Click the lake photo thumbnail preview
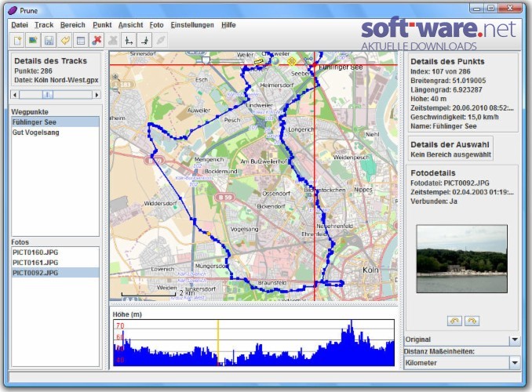 coord(461,259)
